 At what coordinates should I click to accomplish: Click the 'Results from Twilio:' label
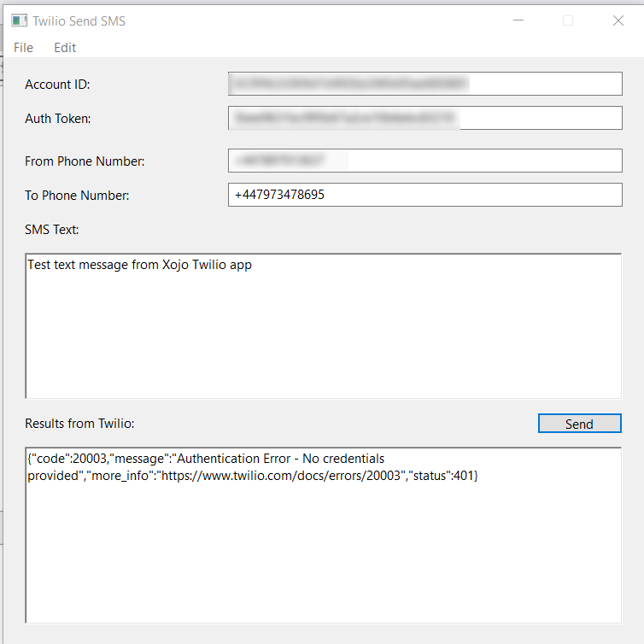(79, 424)
